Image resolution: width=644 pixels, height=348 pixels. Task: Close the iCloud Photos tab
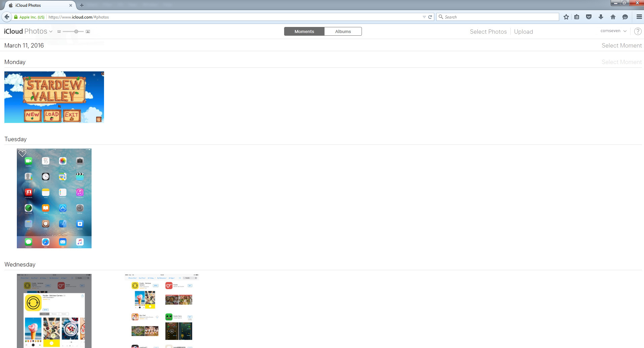[x=71, y=5]
